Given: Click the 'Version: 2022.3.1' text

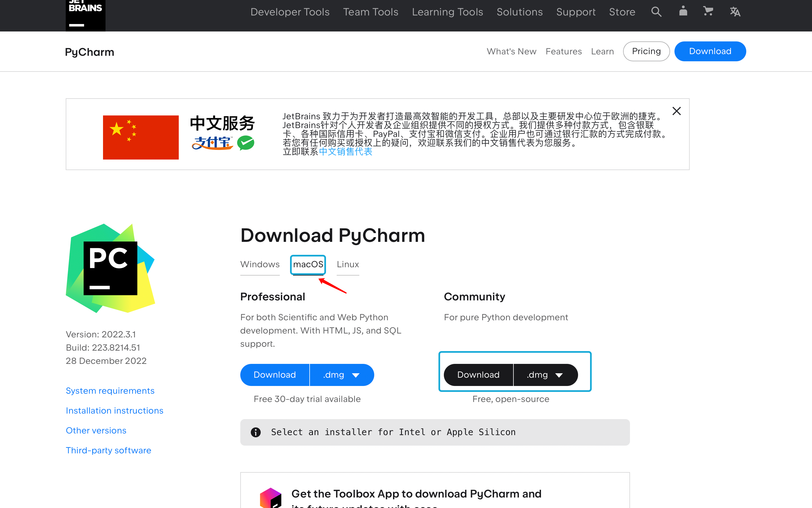Looking at the screenshot, I should tap(101, 334).
